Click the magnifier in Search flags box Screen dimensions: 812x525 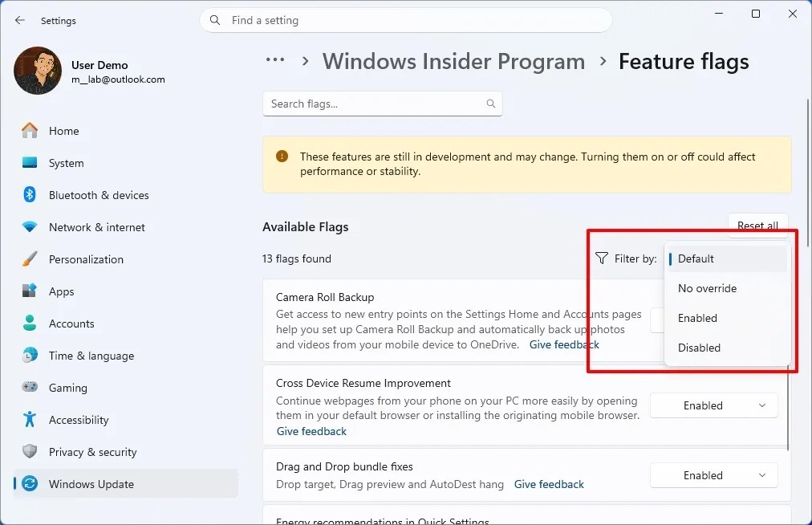pos(491,104)
